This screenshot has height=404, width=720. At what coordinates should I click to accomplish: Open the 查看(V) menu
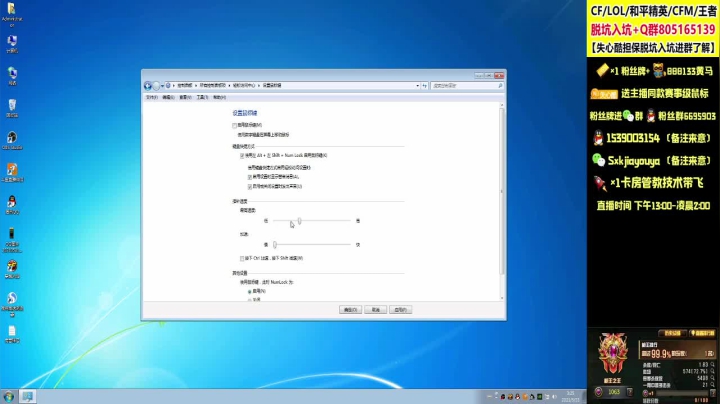click(x=186, y=97)
